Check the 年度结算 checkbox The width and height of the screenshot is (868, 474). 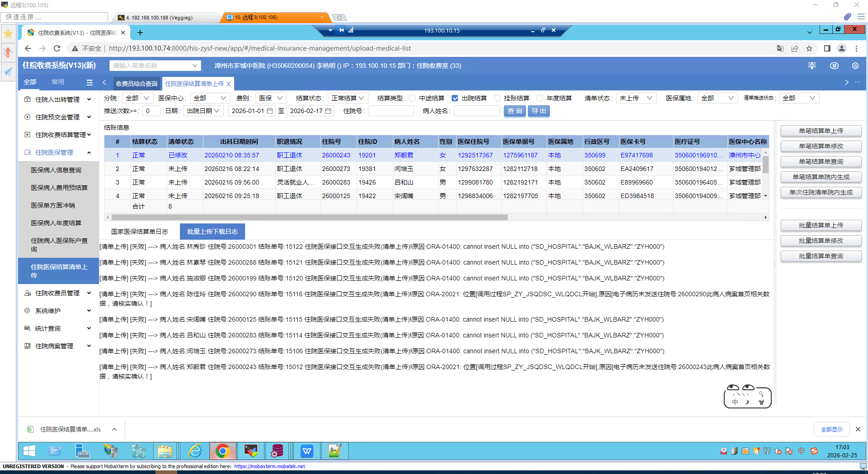pyautogui.click(x=540, y=98)
